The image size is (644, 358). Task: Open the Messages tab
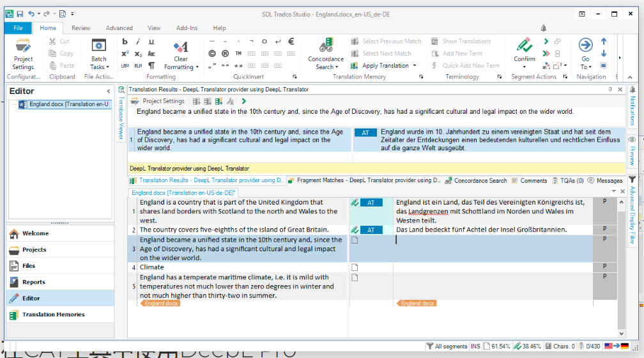point(605,180)
